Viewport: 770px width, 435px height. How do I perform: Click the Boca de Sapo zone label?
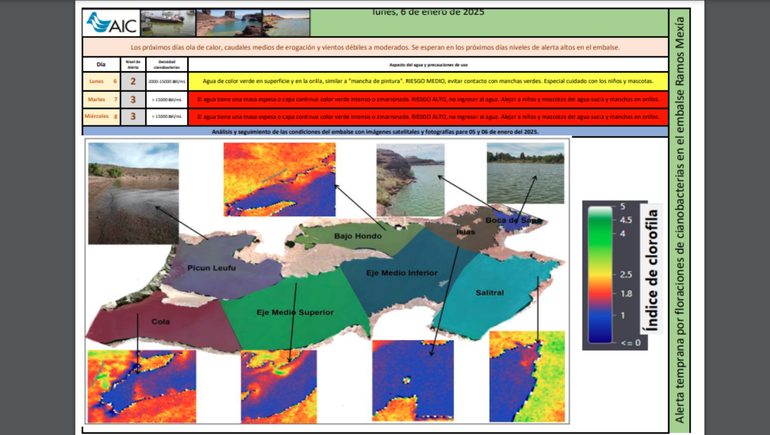point(513,220)
